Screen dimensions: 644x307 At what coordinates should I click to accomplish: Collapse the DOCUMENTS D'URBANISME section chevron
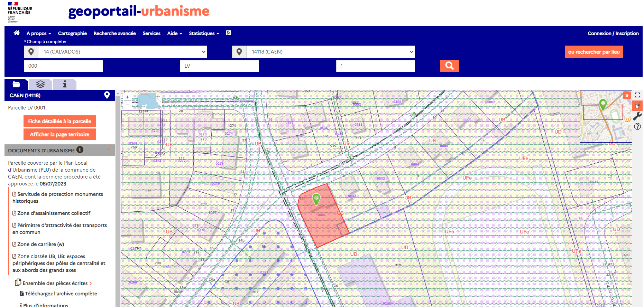pos(109,150)
